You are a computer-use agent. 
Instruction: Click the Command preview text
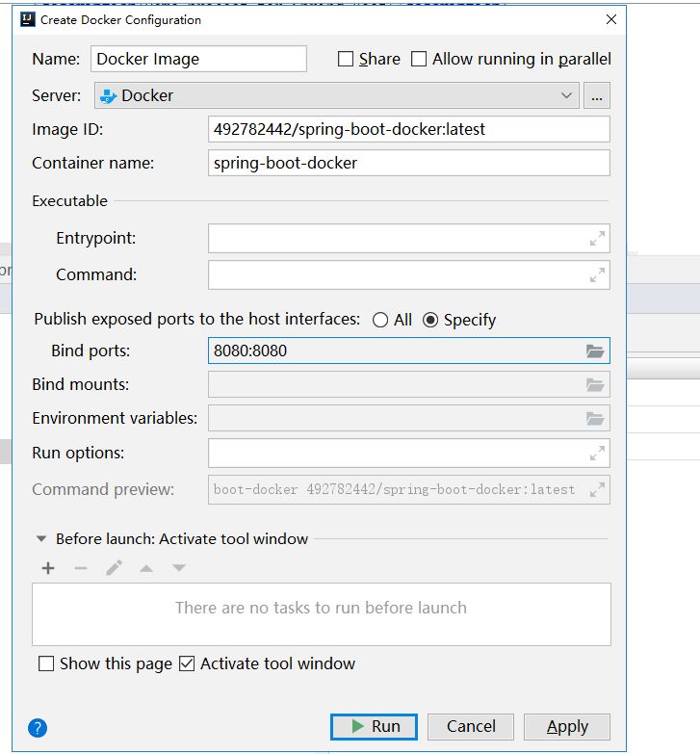pyautogui.click(x=394, y=489)
